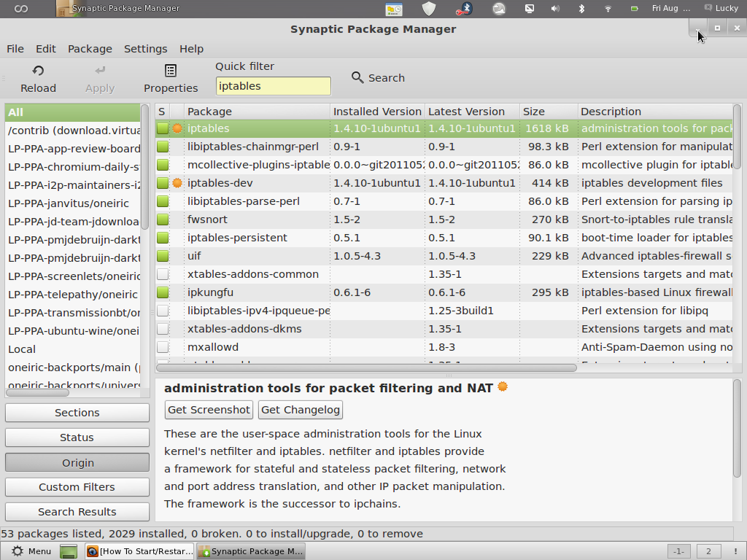The width and height of the screenshot is (747, 560).
Task: Select the Local origin entry
Action: click(x=73, y=349)
